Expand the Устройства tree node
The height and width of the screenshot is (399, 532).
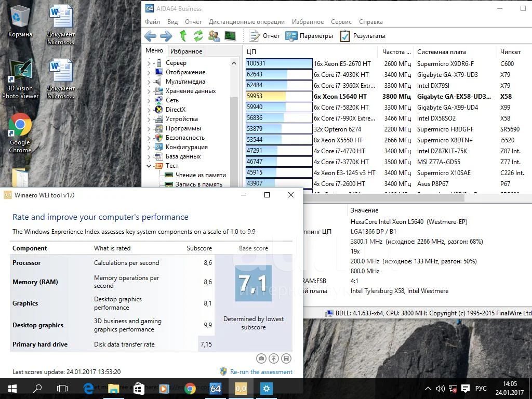[149, 119]
